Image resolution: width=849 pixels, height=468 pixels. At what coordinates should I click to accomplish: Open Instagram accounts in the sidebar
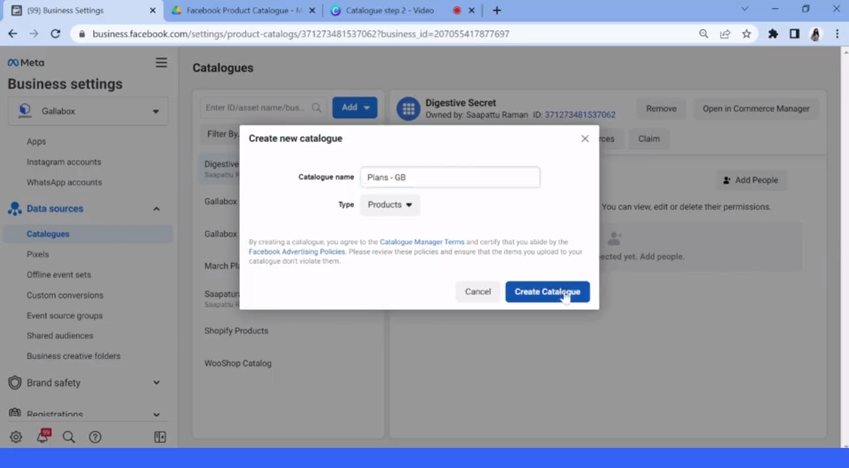64,162
